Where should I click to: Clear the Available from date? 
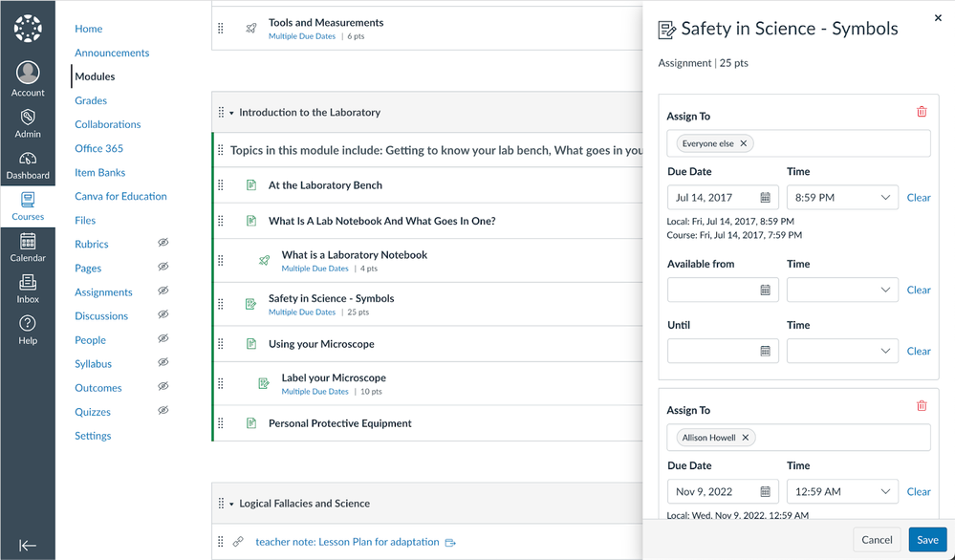pos(918,290)
